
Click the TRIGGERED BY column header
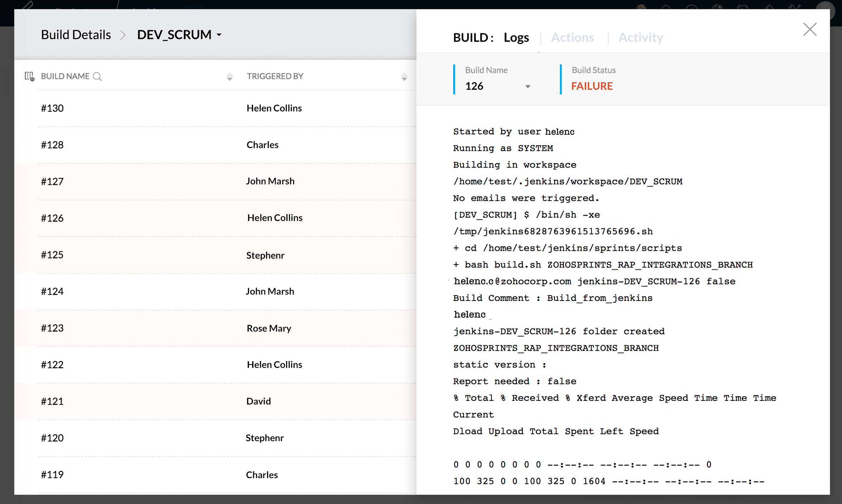tap(275, 76)
